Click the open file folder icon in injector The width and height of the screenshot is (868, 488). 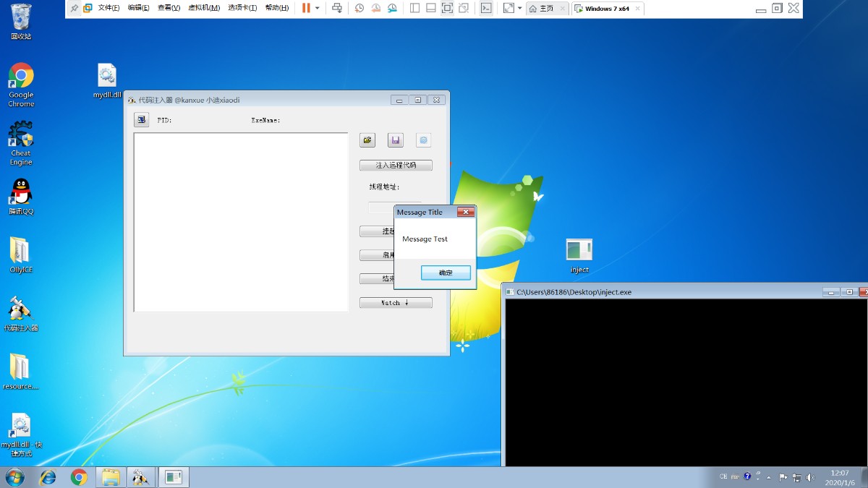click(367, 140)
